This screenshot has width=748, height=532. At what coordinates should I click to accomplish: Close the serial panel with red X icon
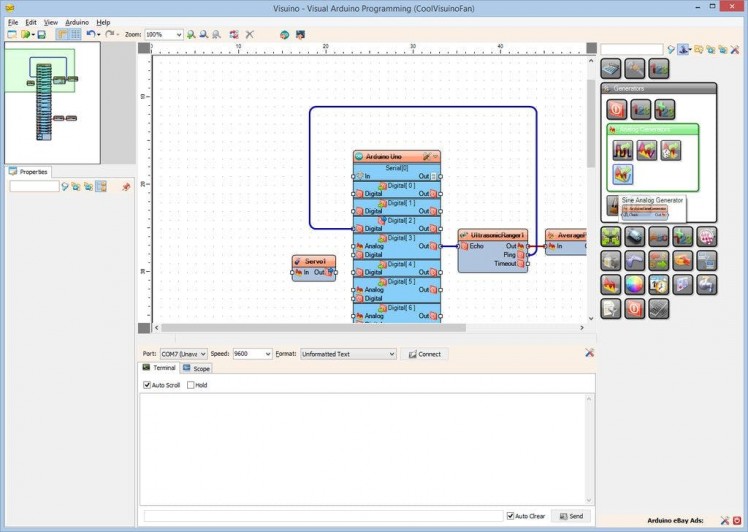point(590,353)
